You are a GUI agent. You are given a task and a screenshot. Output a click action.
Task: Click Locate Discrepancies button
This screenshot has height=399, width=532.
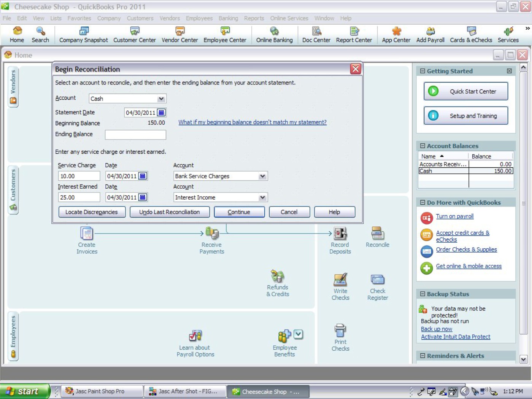coord(92,212)
